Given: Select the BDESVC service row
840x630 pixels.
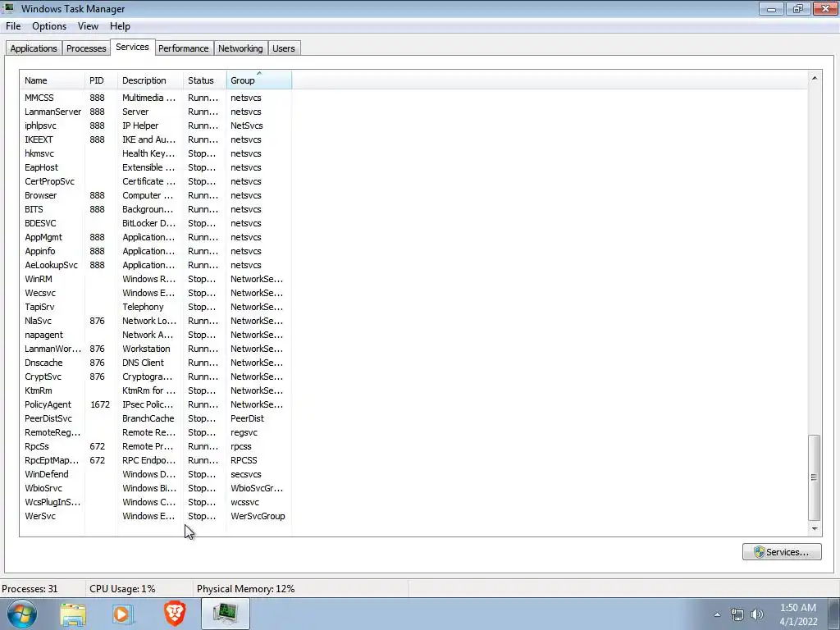Looking at the screenshot, I should click(x=155, y=223).
